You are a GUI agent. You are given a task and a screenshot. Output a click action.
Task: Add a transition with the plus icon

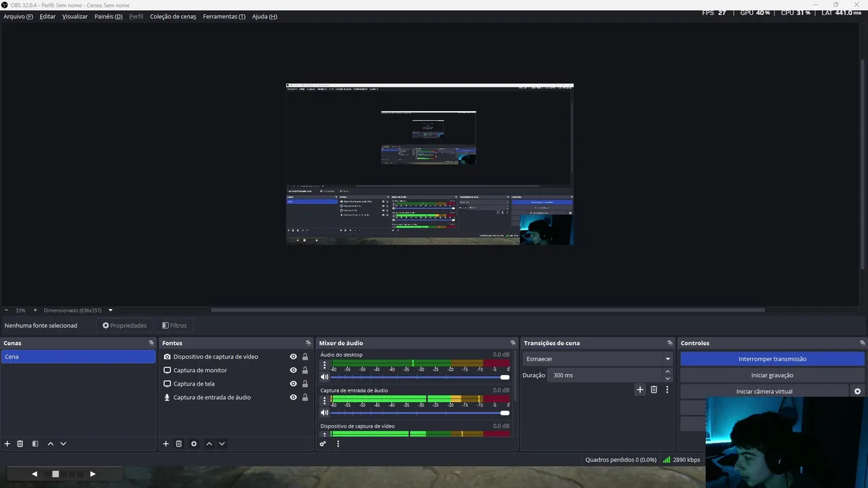(x=639, y=390)
